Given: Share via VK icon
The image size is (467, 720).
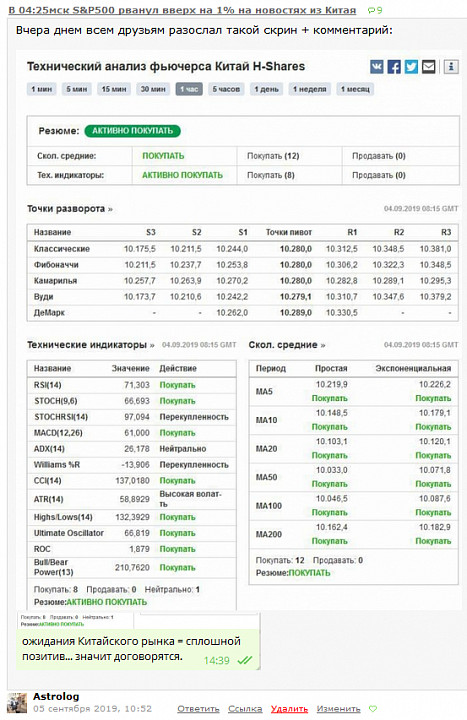Looking at the screenshot, I should pos(377,67).
